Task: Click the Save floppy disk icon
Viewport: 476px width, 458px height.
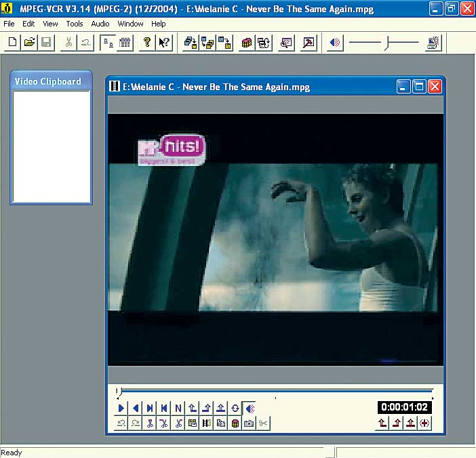Action: click(46, 43)
